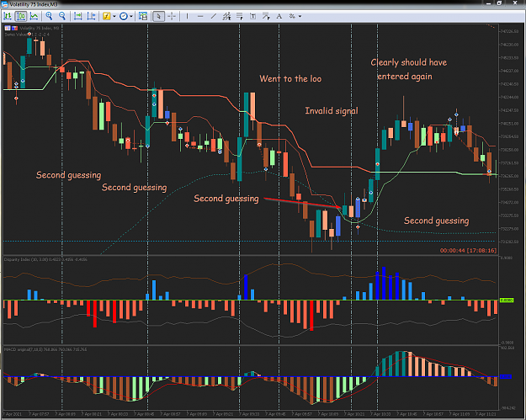Select the 'Clearly should have' annotation
Viewport: 526px width, 420px height.
click(x=408, y=62)
